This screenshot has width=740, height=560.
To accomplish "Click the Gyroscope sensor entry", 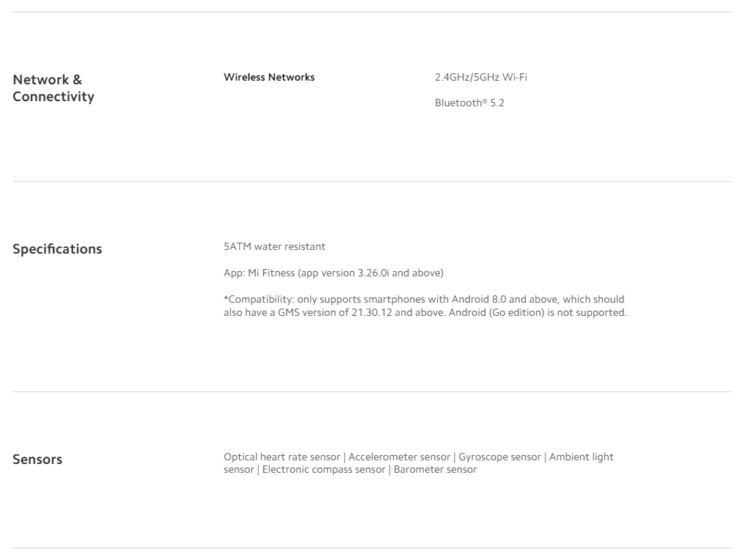I will point(499,457).
